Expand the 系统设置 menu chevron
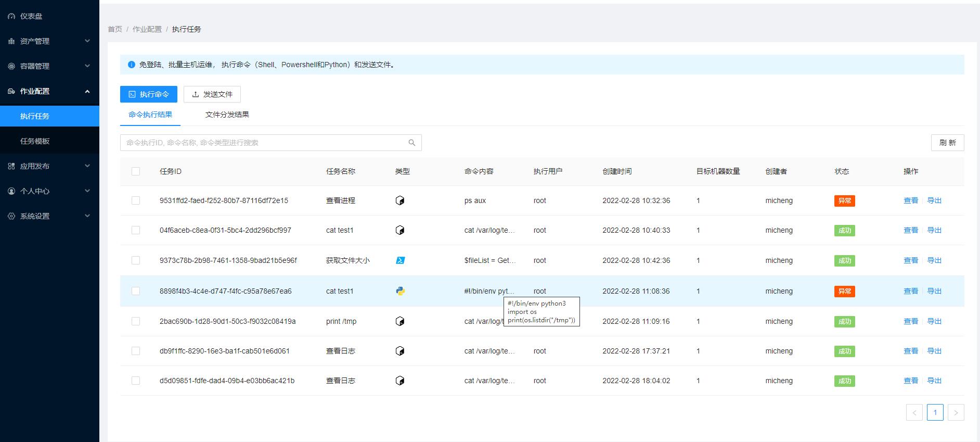The image size is (980, 442). (x=87, y=216)
